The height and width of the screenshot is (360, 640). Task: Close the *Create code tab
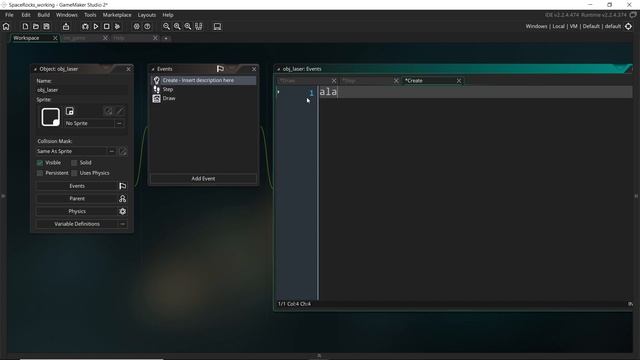[x=459, y=81]
